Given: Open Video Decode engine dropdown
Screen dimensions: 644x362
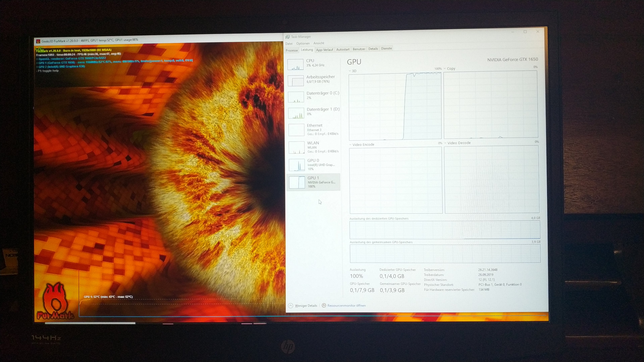Looking at the screenshot, I should pos(445,143).
